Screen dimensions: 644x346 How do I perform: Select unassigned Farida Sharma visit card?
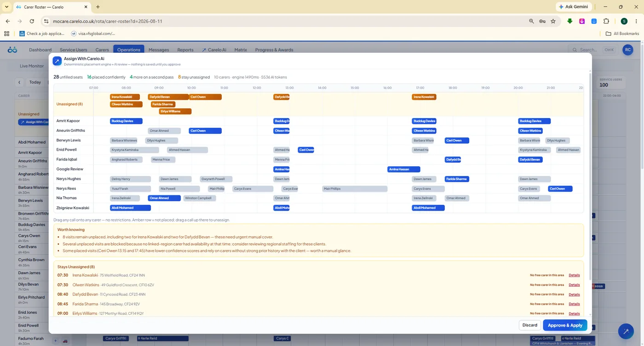coord(163,104)
